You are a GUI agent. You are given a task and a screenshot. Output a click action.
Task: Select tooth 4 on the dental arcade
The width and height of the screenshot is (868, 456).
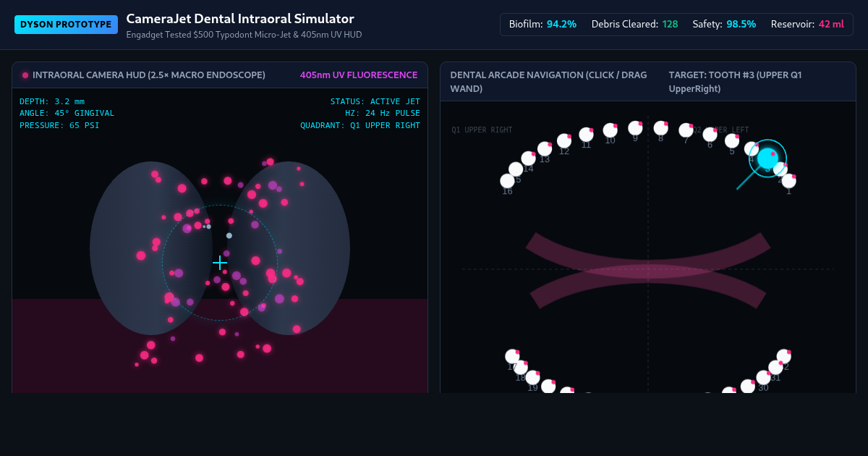coord(752,149)
